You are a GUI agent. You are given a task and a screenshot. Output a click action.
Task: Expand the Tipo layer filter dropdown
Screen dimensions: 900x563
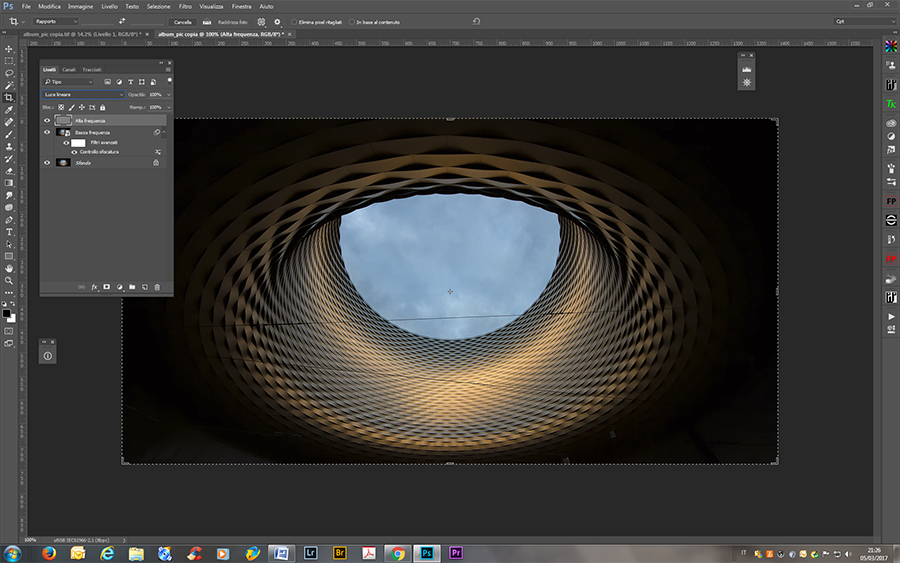(70, 81)
